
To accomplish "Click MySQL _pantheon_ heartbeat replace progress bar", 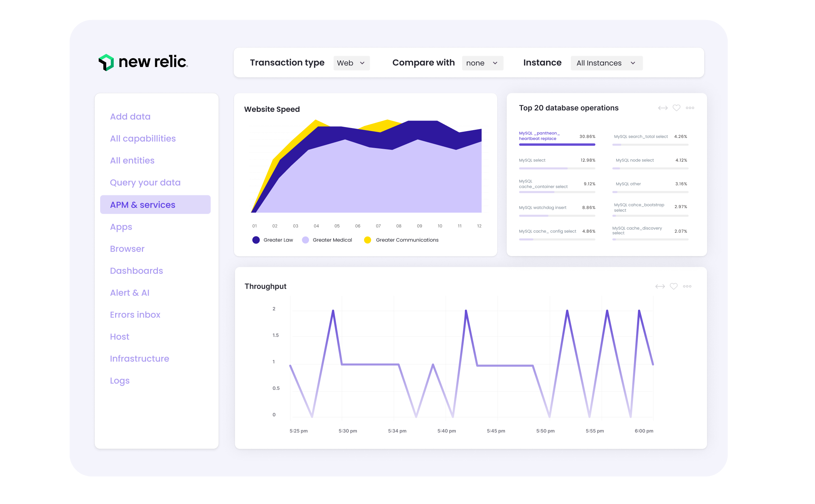I will 557,145.
